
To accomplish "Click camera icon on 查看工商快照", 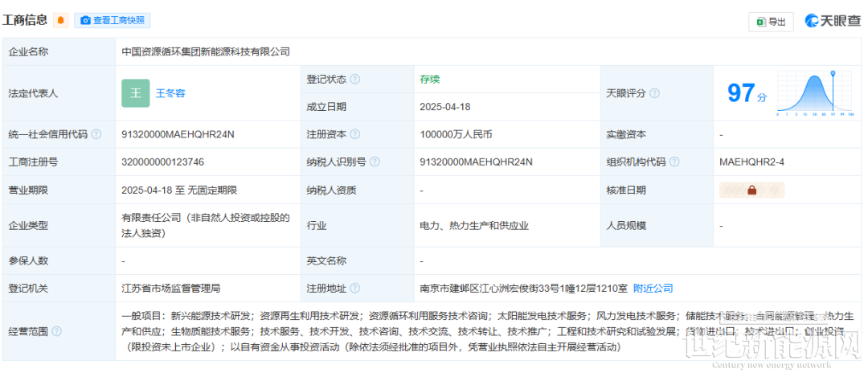I will 85,20.
